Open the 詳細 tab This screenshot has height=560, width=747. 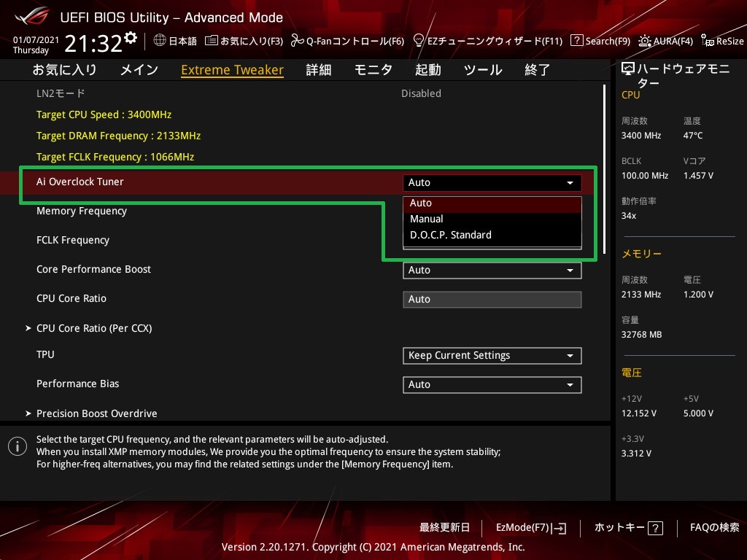[x=319, y=70]
